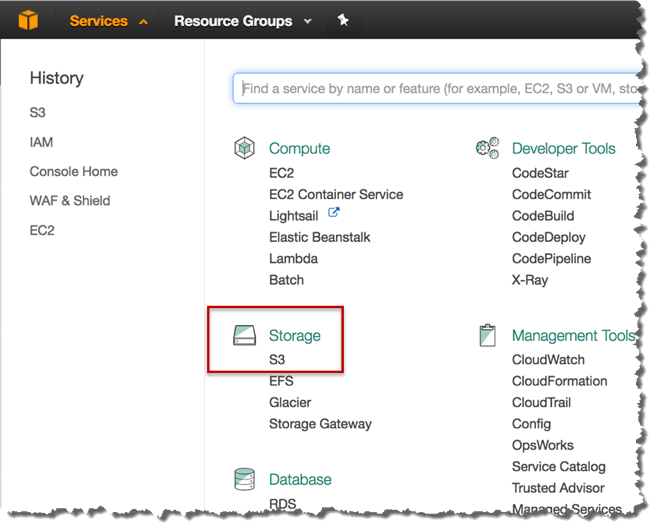This screenshot has height=531, width=658.
Task: Open the CodeDeploy service
Action: (548, 238)
